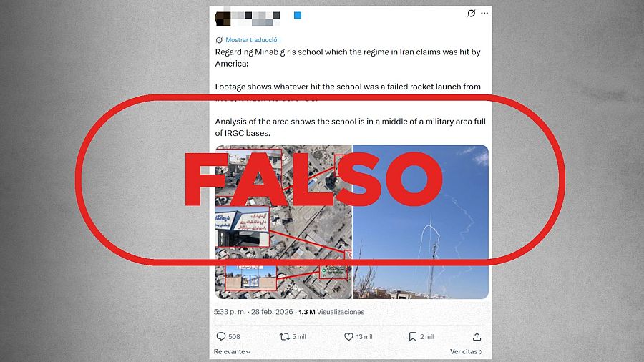Click the share upload icon
The image size is (644, 362).
pos(477,336)
